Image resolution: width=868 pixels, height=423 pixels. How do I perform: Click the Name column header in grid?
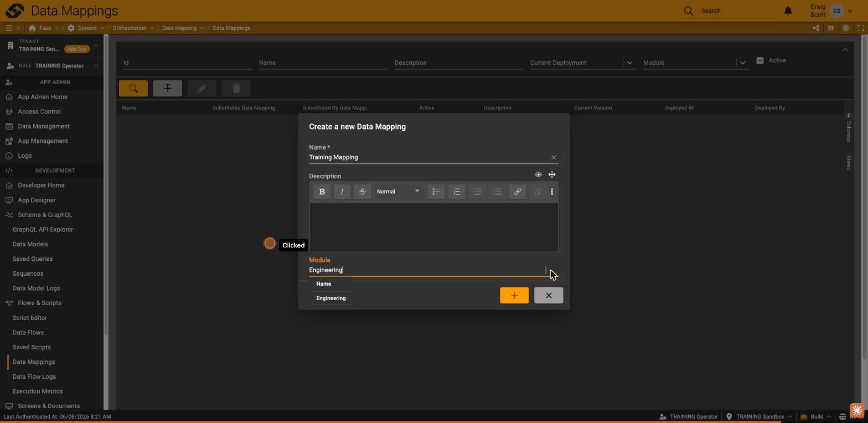(x=129, y=107)
